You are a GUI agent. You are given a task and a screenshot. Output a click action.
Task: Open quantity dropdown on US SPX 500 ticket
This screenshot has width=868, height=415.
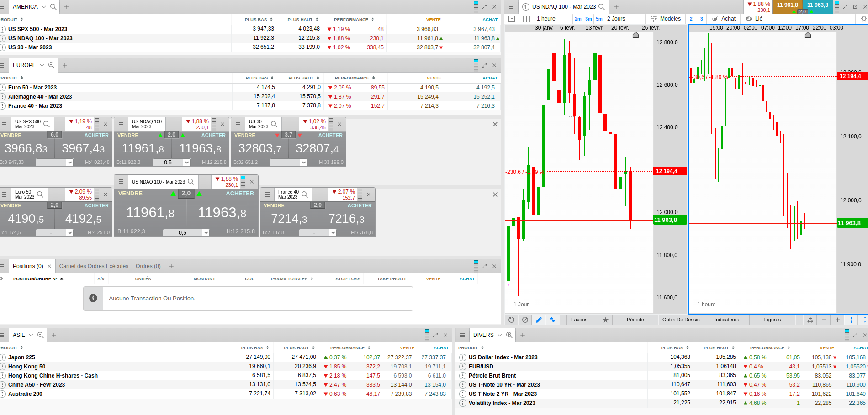[70, 163]
